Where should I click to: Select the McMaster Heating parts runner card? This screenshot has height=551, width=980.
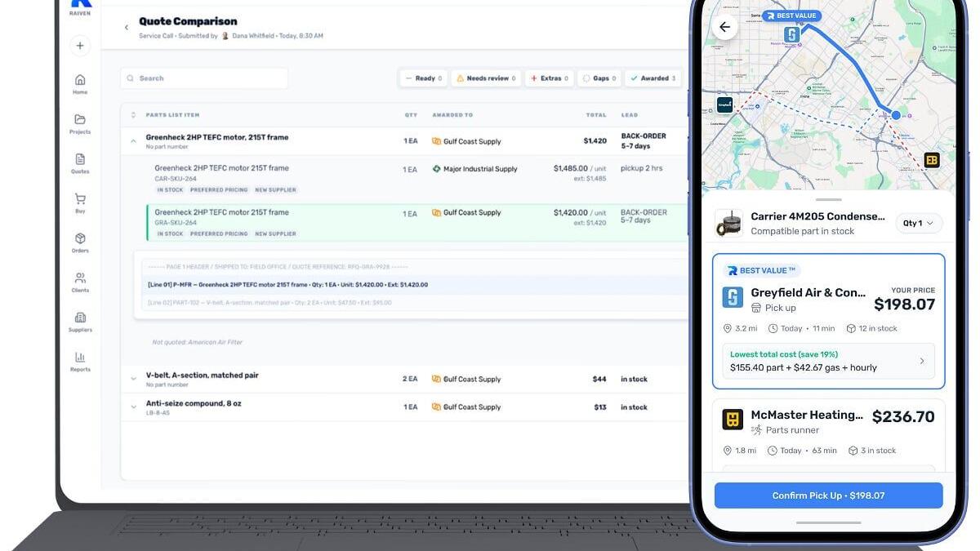[828, 435]
